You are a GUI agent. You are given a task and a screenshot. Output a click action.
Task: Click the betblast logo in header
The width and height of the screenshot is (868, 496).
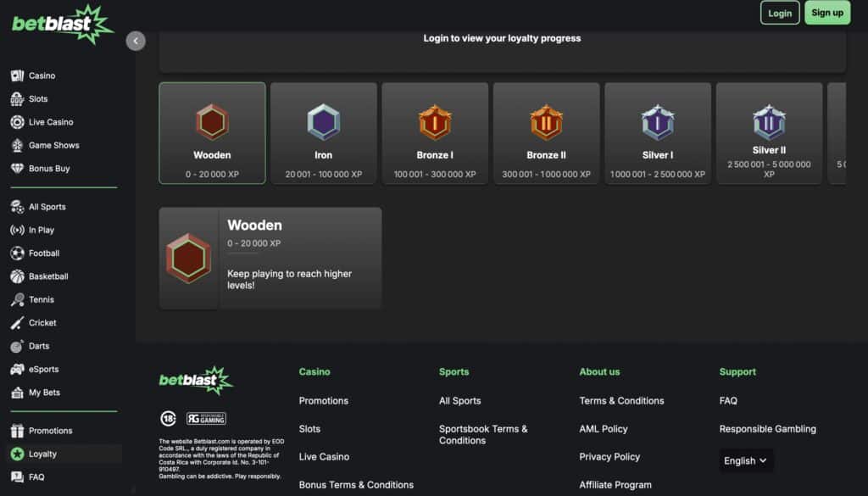62,24
